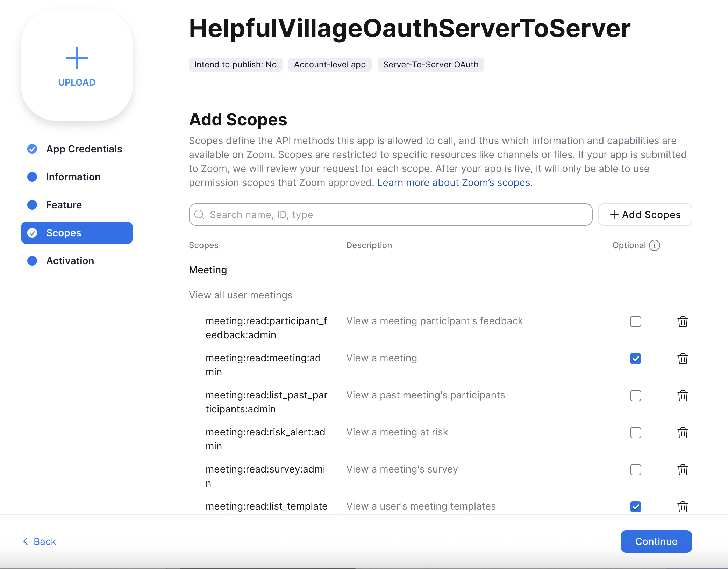
Task: Go to the Information step
Action: point(77,177)
